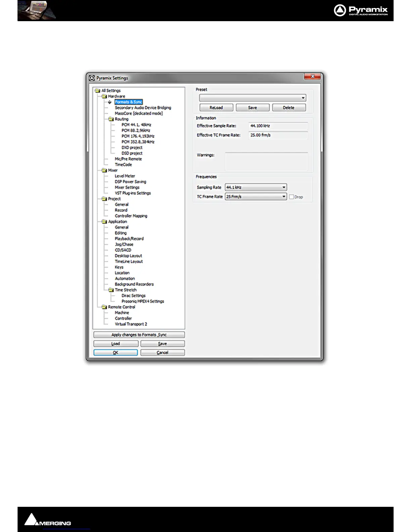Select General under Application

click(x=122, y=228)
